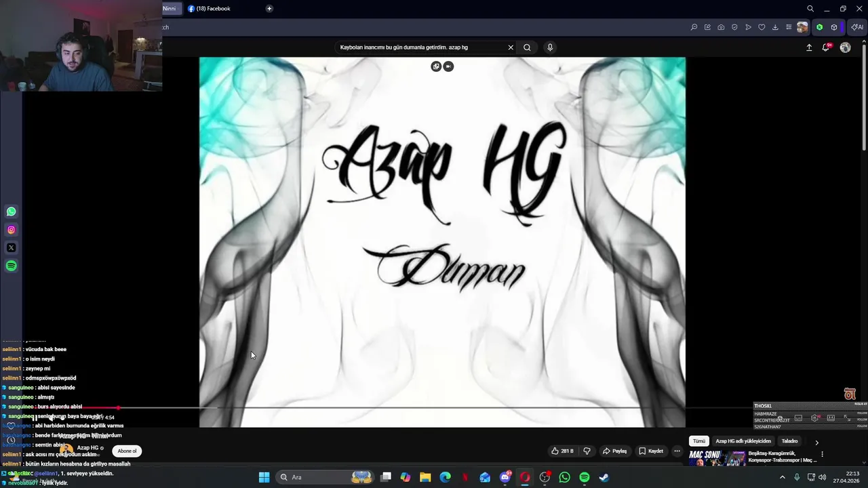Save the video with Kaydet
The height and width of the screenshot is (488, 868).
tap(651, 451)
